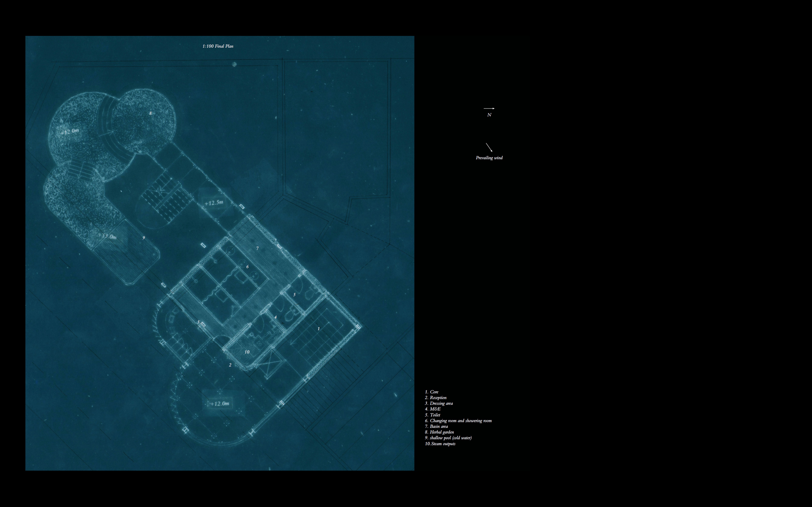Viewport: 812px width, 507px height.
Task: Click number 8 marker in the herbal garden
Action: [150, 113]
